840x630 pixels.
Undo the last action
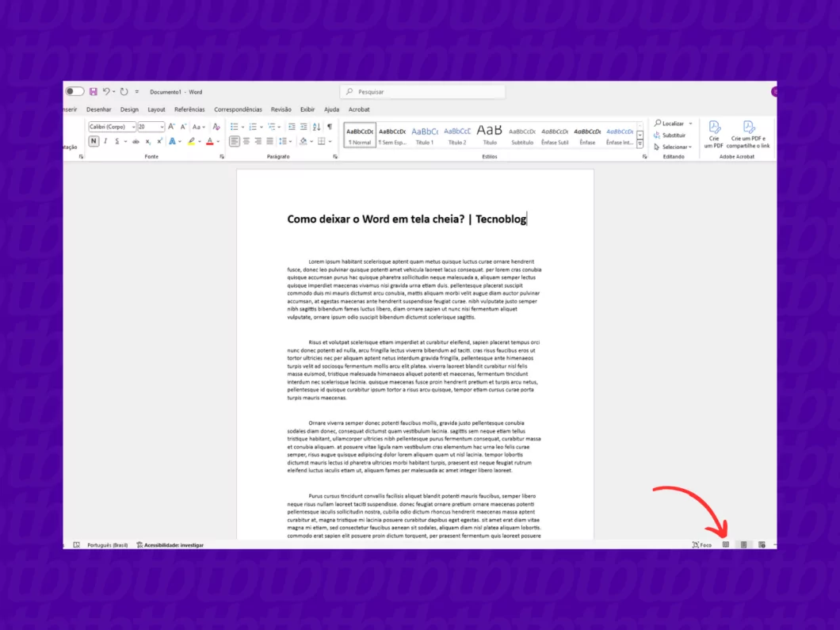[106, 92]
